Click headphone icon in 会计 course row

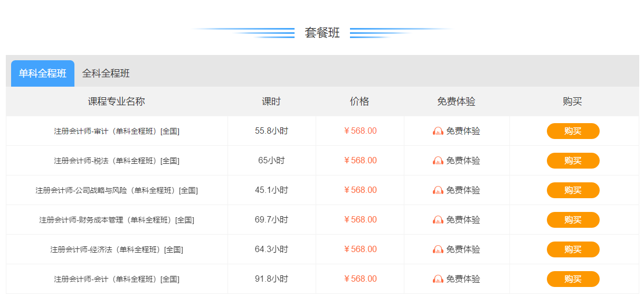438,279
